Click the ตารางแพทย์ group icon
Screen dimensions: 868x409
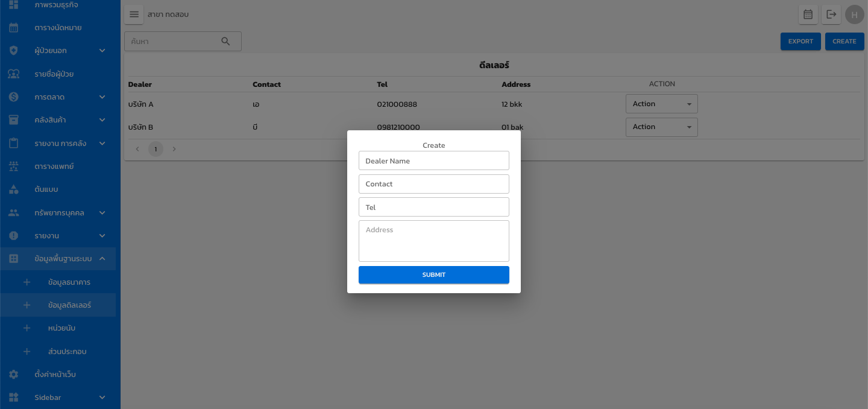(x=13, y=166)
